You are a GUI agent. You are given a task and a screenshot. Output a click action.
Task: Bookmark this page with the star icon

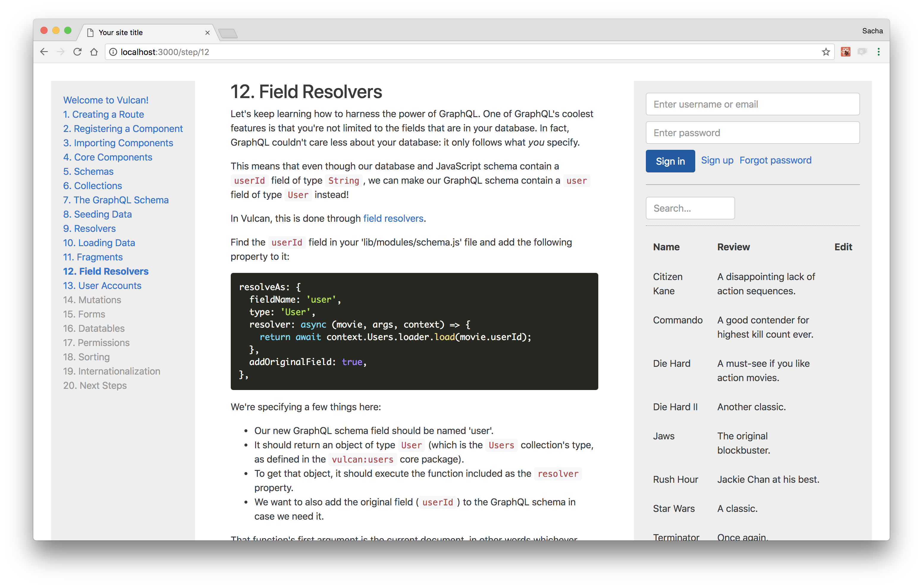pos(826,52)
